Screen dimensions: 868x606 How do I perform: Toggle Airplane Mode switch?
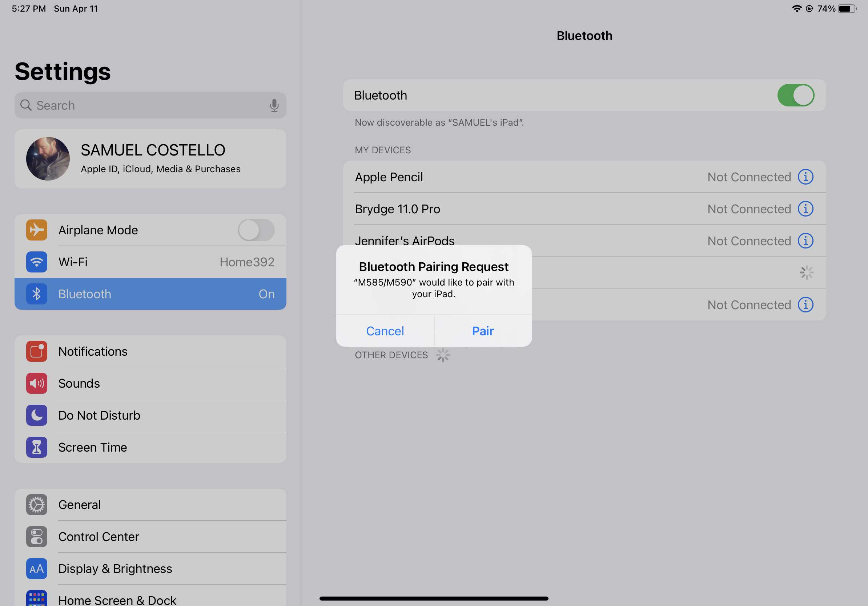coord(257,230)
